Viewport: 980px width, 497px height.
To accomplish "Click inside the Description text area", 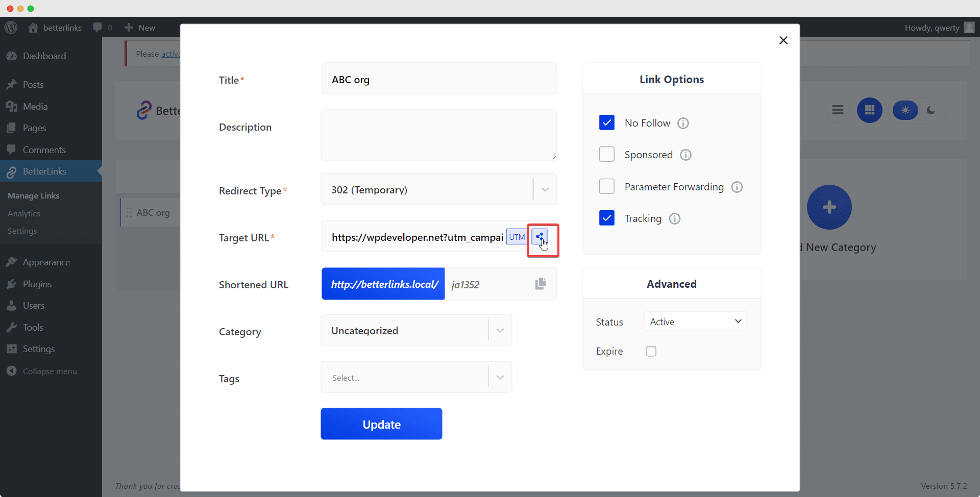I will point(438,134).
